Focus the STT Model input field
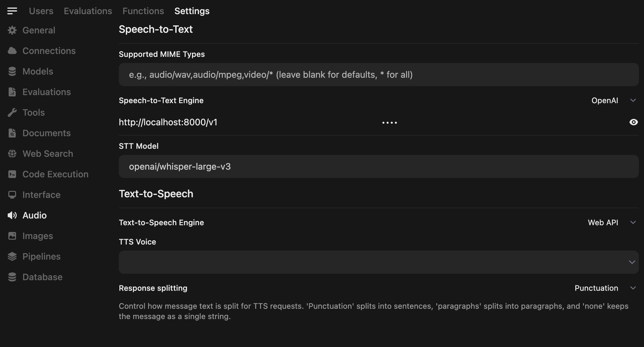Screen dimensions: 644x347 [x=379, y=166]
